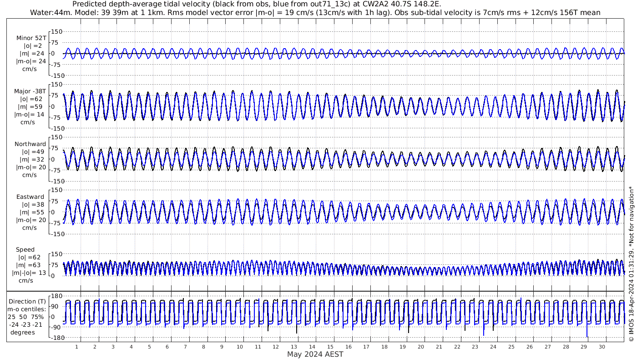Click '|m-o|= 24' under Minor
The width and height of the screenshot is (637, 364).
[31, 61]
